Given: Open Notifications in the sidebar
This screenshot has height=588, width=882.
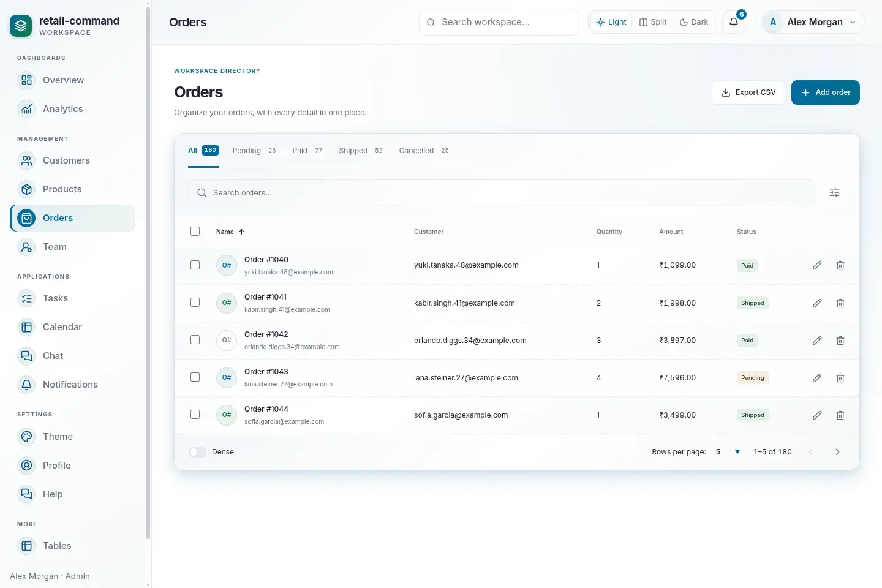Looking at the screenshot, I should click(x=72, y=385).
